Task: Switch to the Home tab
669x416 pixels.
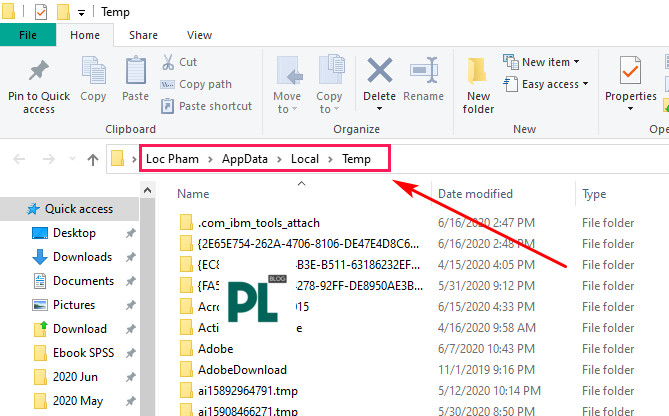Action: click(x=85, y=35)
